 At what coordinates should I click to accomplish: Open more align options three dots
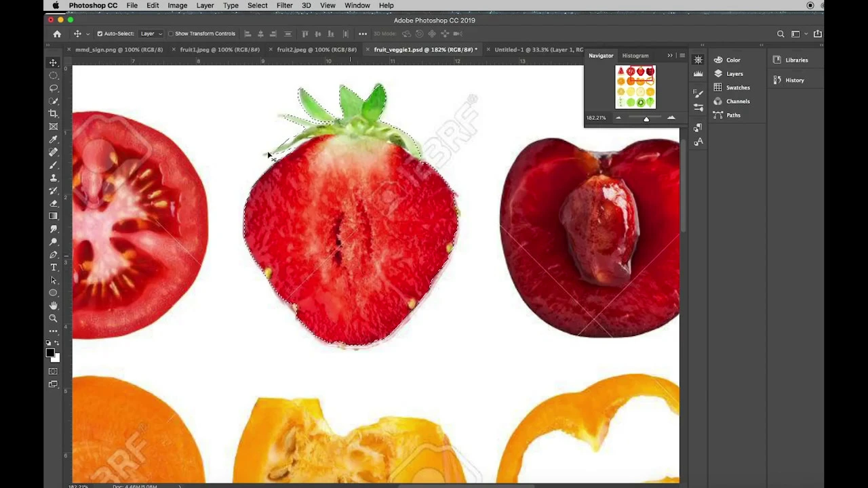[x=363, y=34]
